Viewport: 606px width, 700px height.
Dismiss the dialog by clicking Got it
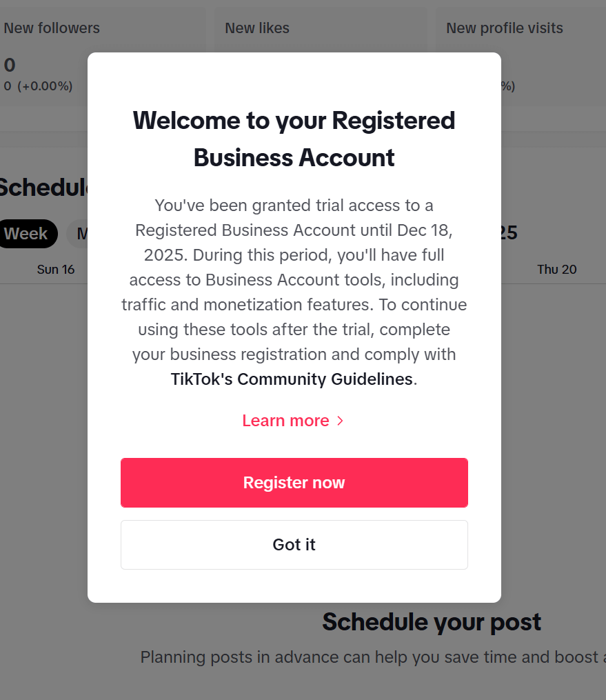point(294,544)
